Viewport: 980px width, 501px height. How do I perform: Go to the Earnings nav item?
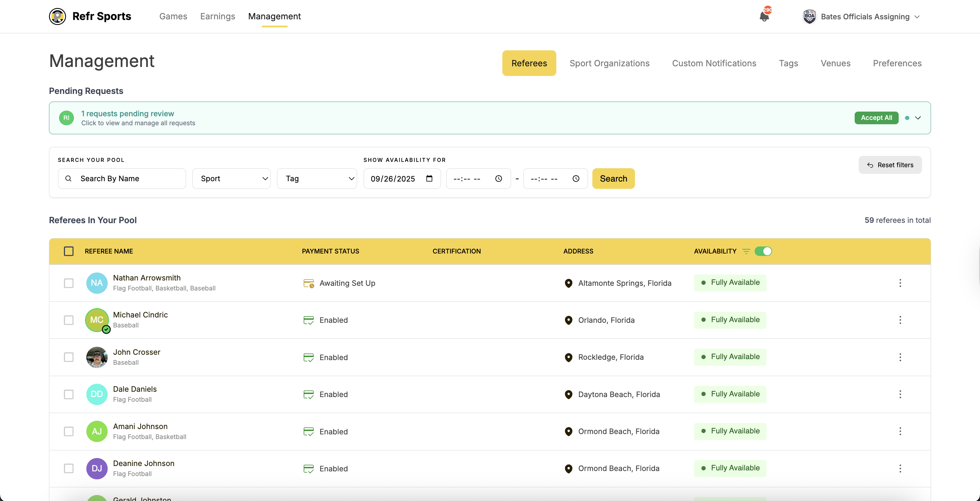click(x=218, y=16)
